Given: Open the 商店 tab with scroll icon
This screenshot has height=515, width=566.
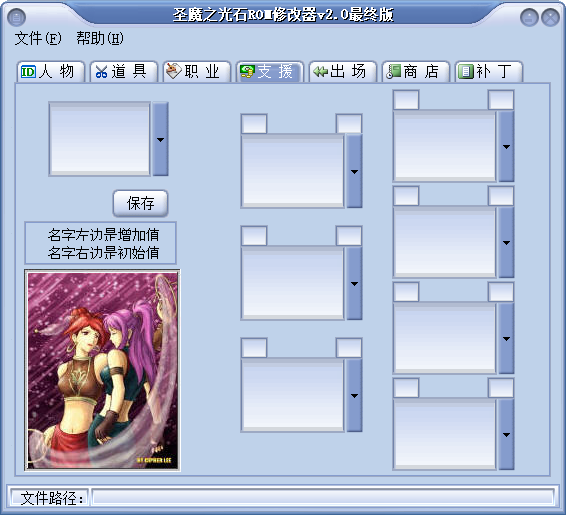Looking at the screenshot, I should pos(416,71).
